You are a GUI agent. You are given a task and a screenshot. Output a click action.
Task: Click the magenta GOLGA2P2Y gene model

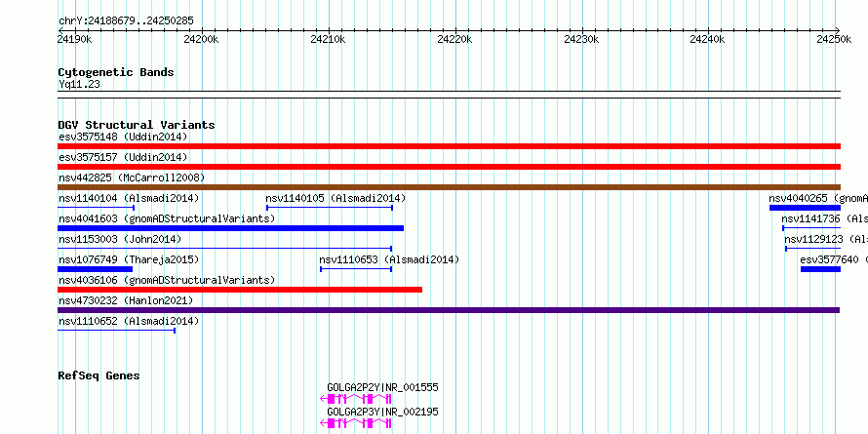point(356,399)
